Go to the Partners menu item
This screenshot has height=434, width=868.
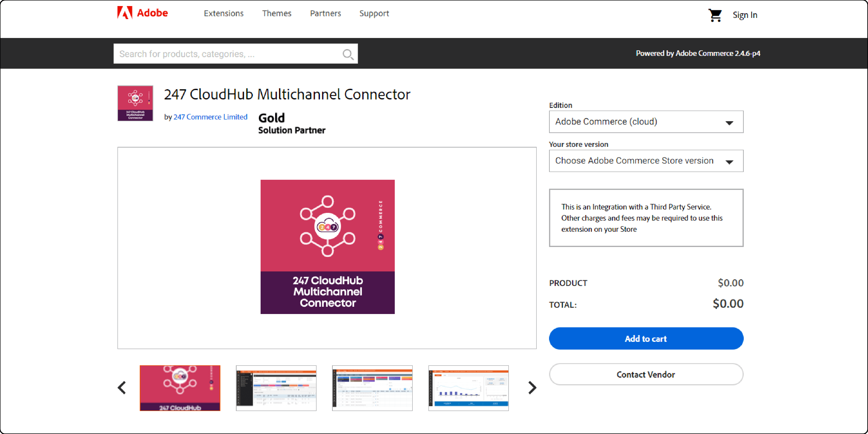click(325, 14)
